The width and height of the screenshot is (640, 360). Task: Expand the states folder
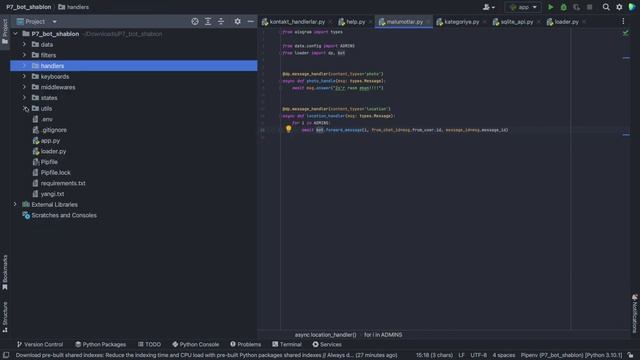24,98
